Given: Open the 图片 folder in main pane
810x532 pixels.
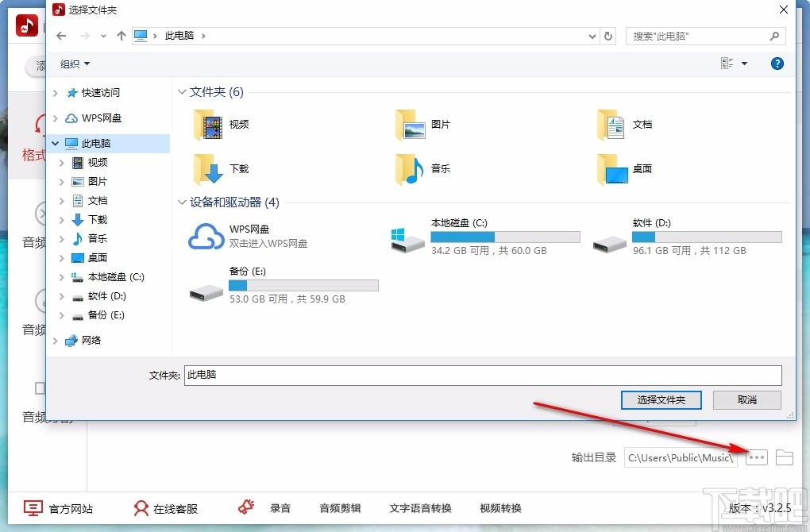Looking at the screenshot, I should tap(422, 125).
